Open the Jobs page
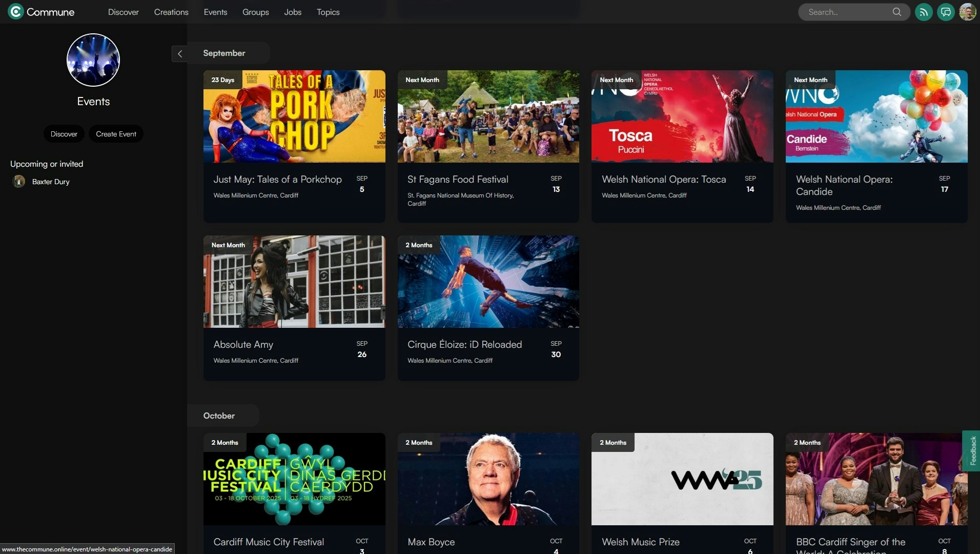Image resolution: width=980 pixels, height=554 pixels. [293, 12]
